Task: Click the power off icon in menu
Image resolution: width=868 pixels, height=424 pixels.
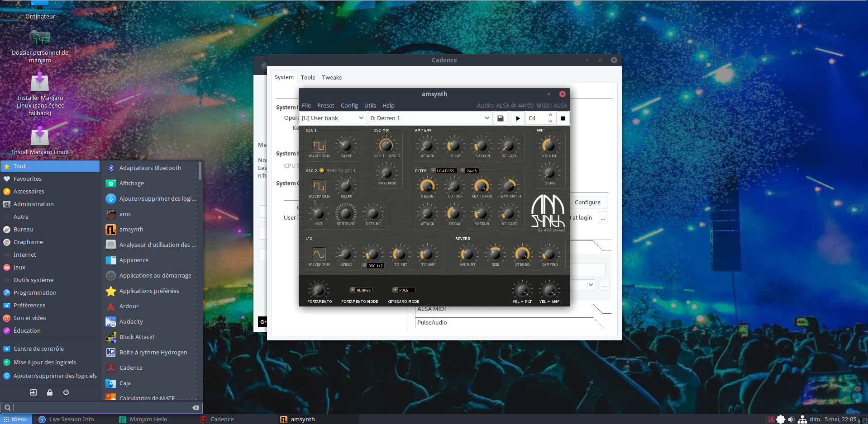Action: [x=66, y=392]
